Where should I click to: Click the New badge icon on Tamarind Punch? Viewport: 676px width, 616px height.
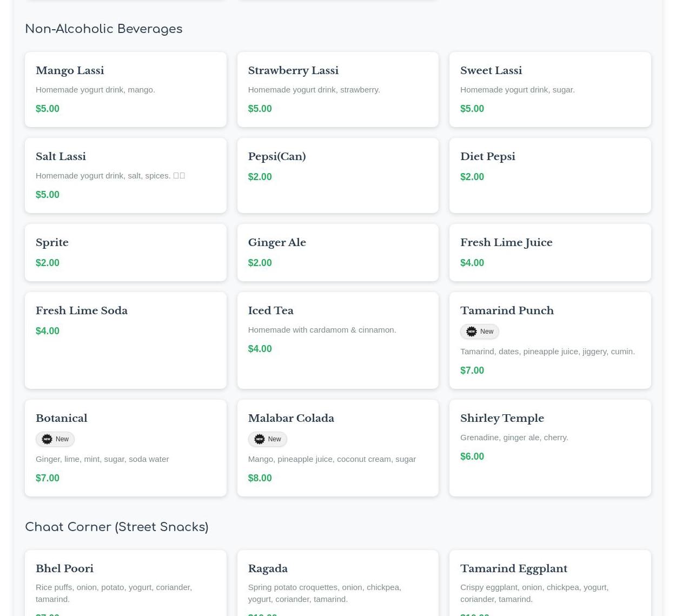[472, 332]
